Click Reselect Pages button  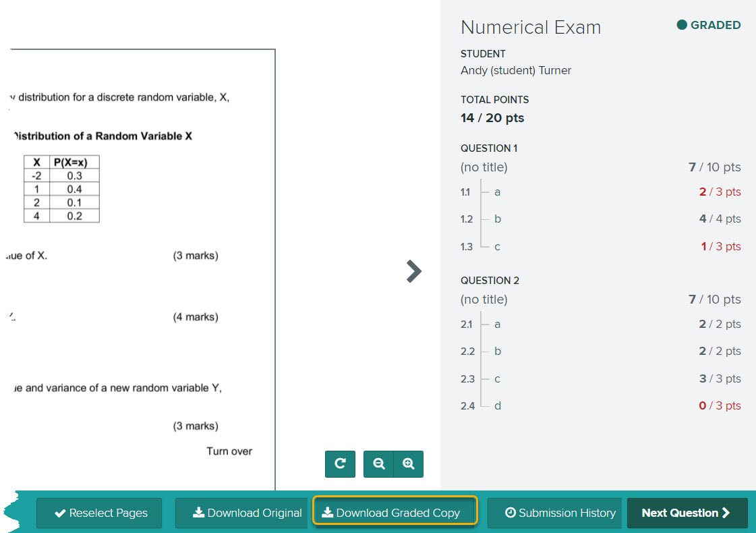[x=100, y=513]
